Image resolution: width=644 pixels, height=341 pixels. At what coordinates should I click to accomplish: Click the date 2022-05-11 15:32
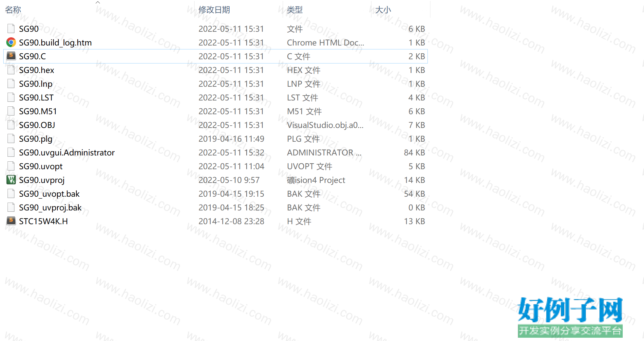(x=231, y=153)
